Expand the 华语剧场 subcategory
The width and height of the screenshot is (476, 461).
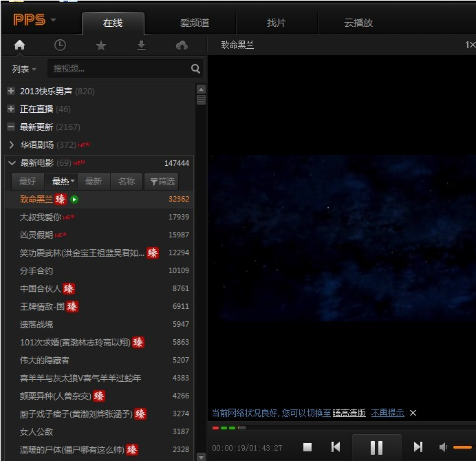pyautogui.click(x=12, y=145)
